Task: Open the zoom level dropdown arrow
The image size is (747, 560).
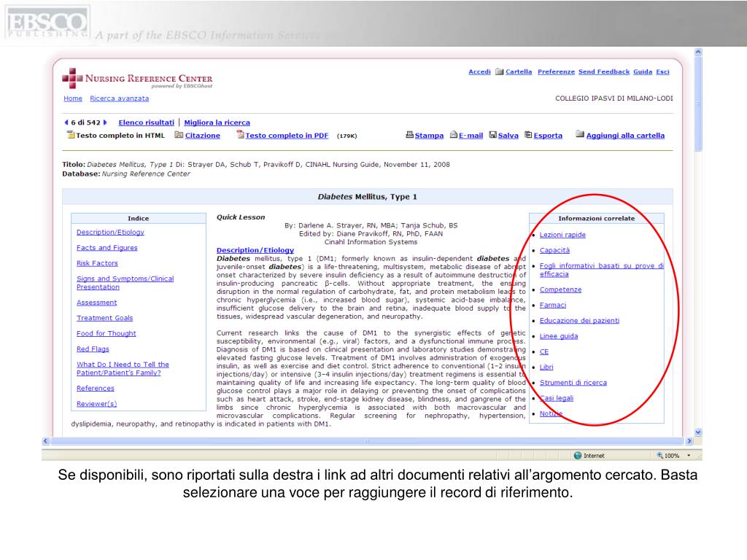Action: tap(689, 456)
